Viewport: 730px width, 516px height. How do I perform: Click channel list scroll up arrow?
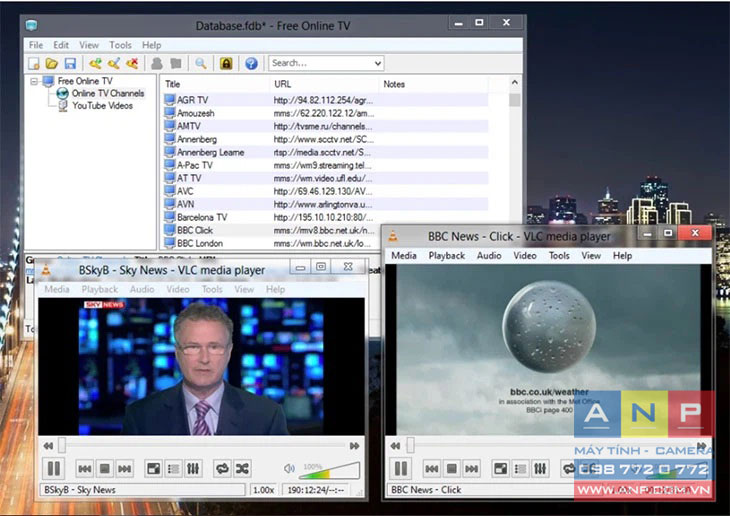[x=514, y=83]
